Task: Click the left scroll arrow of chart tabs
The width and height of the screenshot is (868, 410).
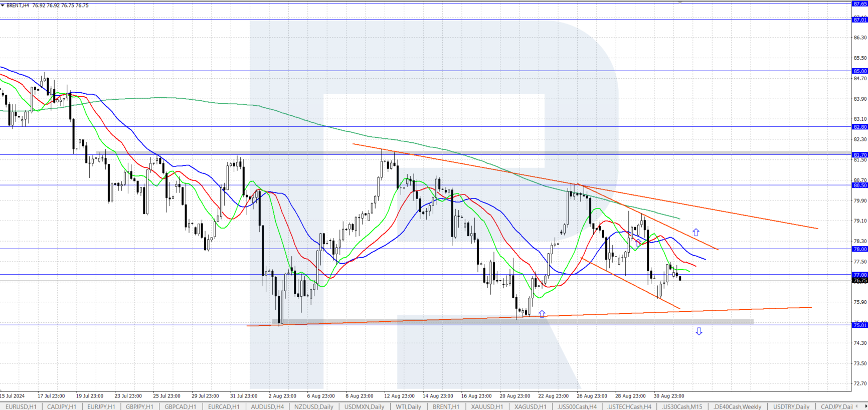Action: 857,406
